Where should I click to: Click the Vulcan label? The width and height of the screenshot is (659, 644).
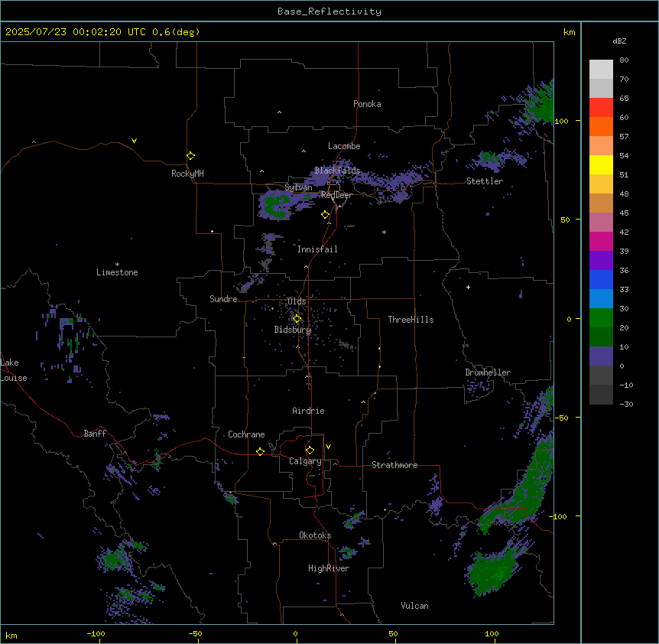pos(414,606)
